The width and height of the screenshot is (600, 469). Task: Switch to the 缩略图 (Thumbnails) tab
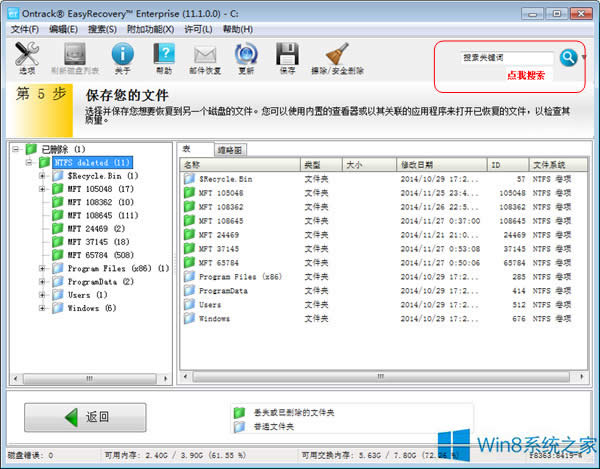tap(229, 149)
